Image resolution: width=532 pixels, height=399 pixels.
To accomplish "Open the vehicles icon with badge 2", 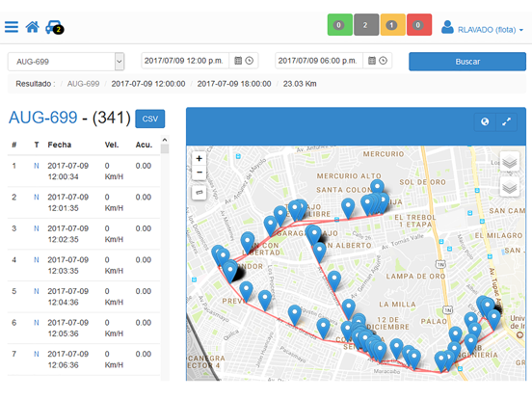I will (x=55, y=27).
